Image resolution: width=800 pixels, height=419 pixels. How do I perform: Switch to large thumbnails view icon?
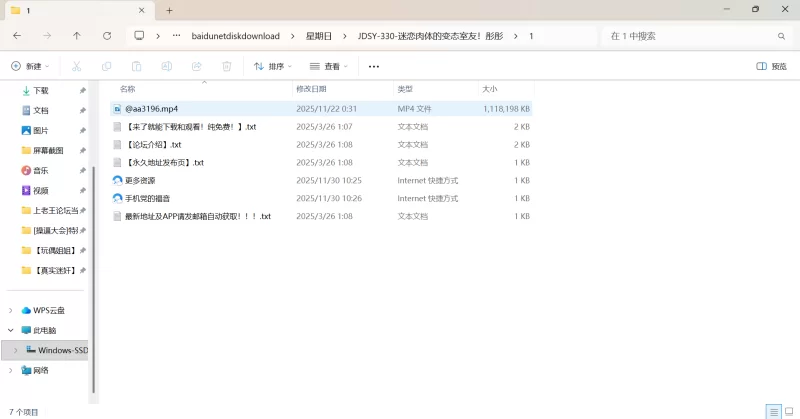pos(789,411)
